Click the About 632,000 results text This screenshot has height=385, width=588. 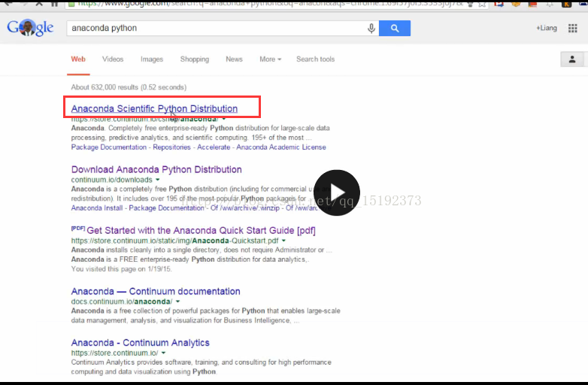pyautogui.click(x=129, y=87)
